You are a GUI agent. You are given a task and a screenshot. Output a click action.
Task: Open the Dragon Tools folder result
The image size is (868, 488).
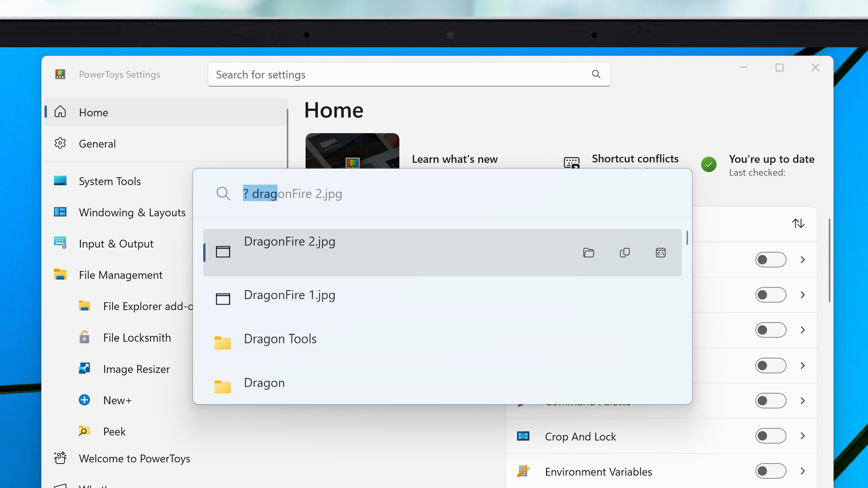tap(280, 339)
